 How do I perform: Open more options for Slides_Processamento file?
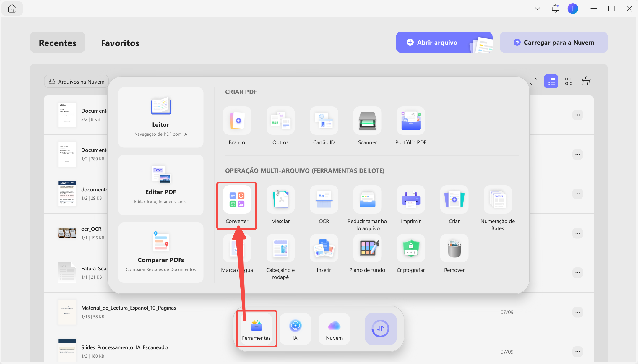click(577, 352)
